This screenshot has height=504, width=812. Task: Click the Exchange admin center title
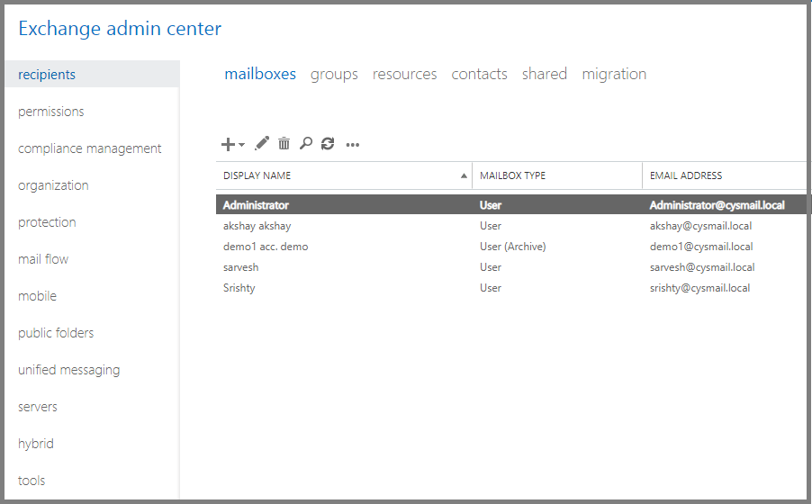(x=120, y=29)
